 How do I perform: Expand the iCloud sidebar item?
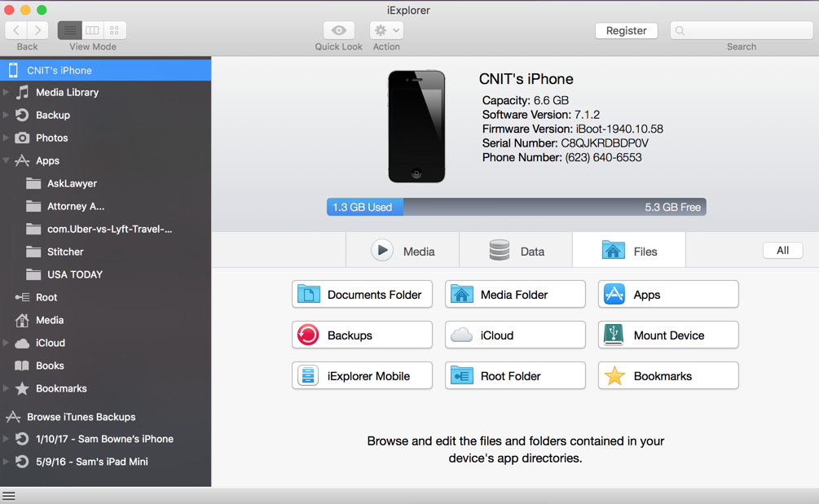[7, 343]
